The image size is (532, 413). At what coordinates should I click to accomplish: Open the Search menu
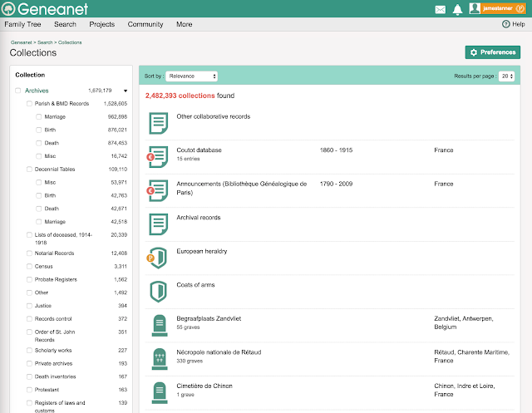click(65, 24)
